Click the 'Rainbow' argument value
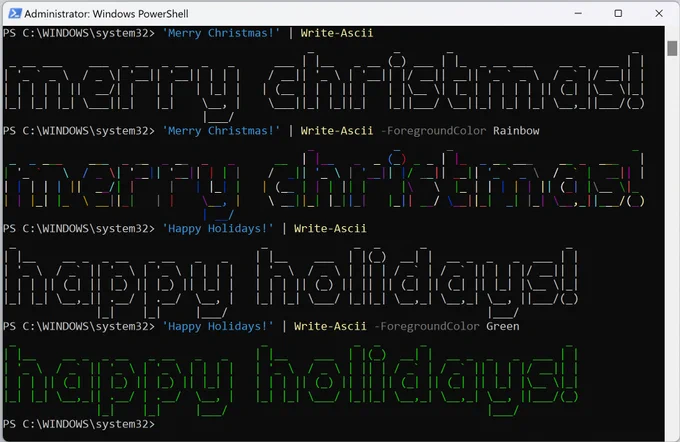Viewport: 680px width, 442px height. (x=516, y=131)
